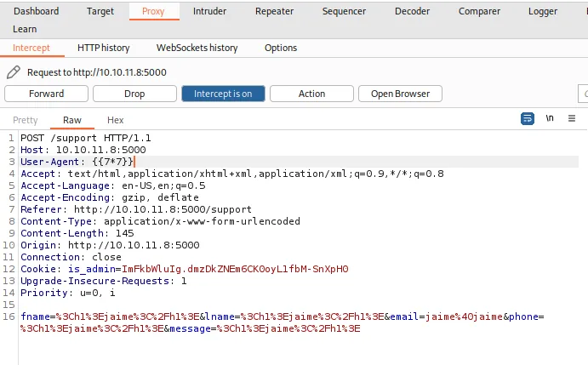This screenshot has height=365, width=588.
Task: Forward the intercepted request
Action: point(47,94)
